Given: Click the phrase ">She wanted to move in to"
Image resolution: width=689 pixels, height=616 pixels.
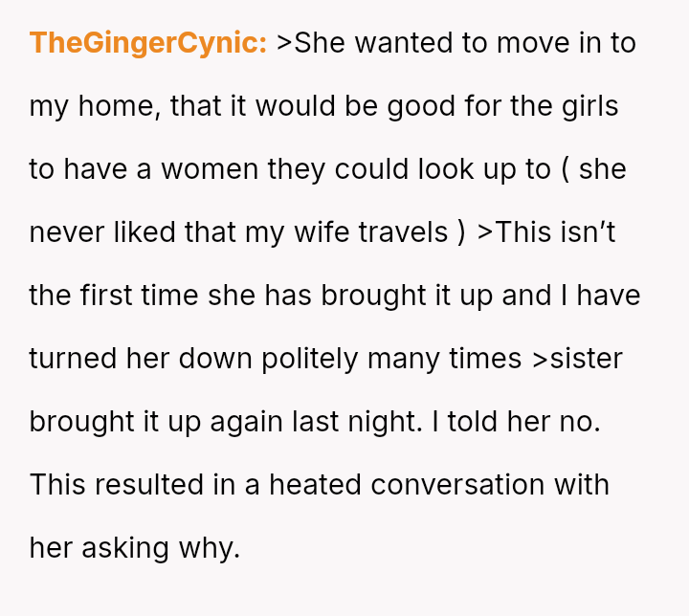Looking at the screenshot, I should (456, 43).
